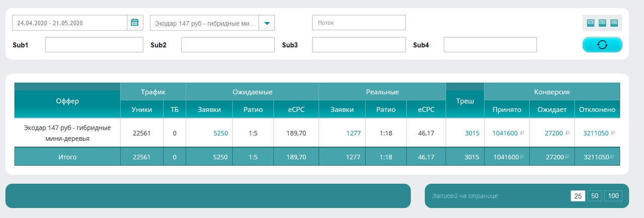Open the trash count 3015 link
The width and height of the screenshot is (644, 218).
471,133
